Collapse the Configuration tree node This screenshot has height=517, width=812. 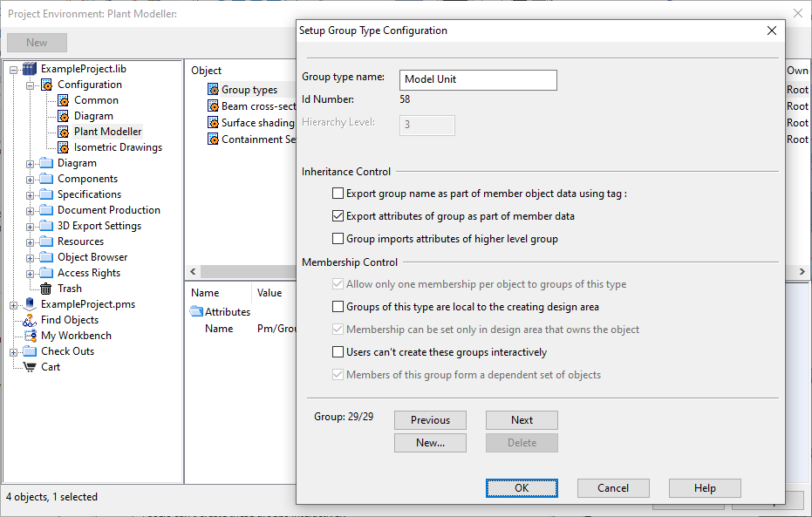[x=31, y=85]
